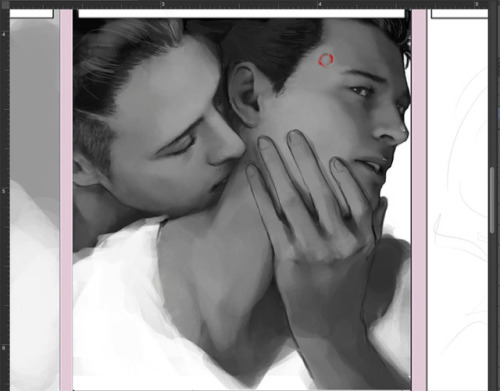Screen dimensions: 500x391
Task: Click the white header frame above the painting
Action: point(241,13)
